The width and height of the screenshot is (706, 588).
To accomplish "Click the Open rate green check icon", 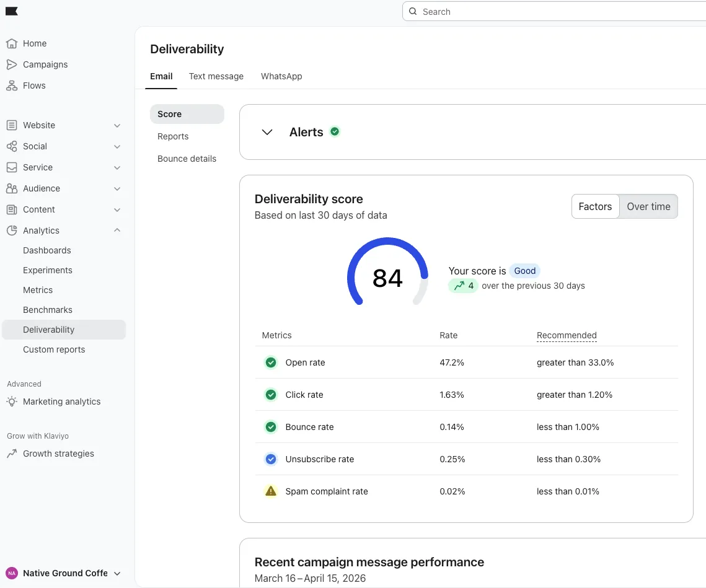I will tap(271, 362).
